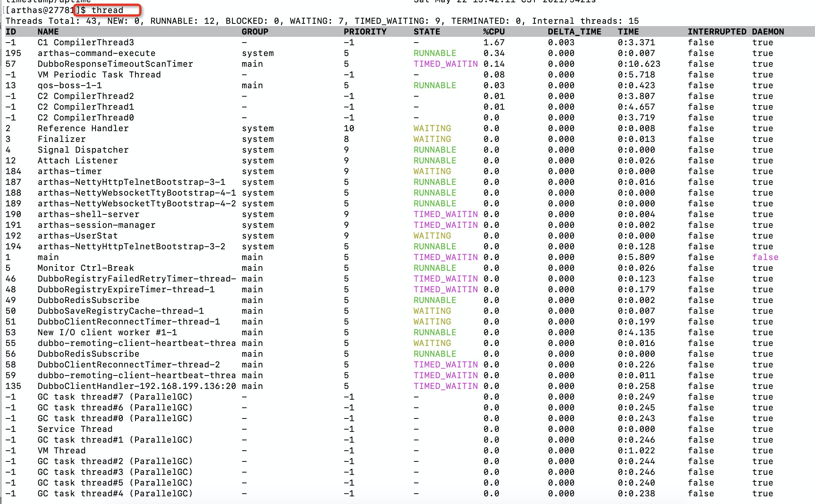Image resolution: width=815 pixels, height=504 pixels.
Task: Select the 'arthas-timer' thread name
Action: (x=69, y=171)
